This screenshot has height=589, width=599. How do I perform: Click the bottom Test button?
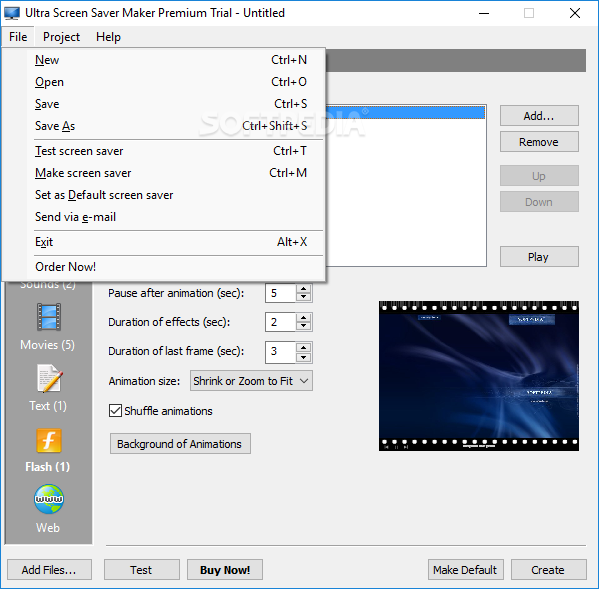click(142, 570)
